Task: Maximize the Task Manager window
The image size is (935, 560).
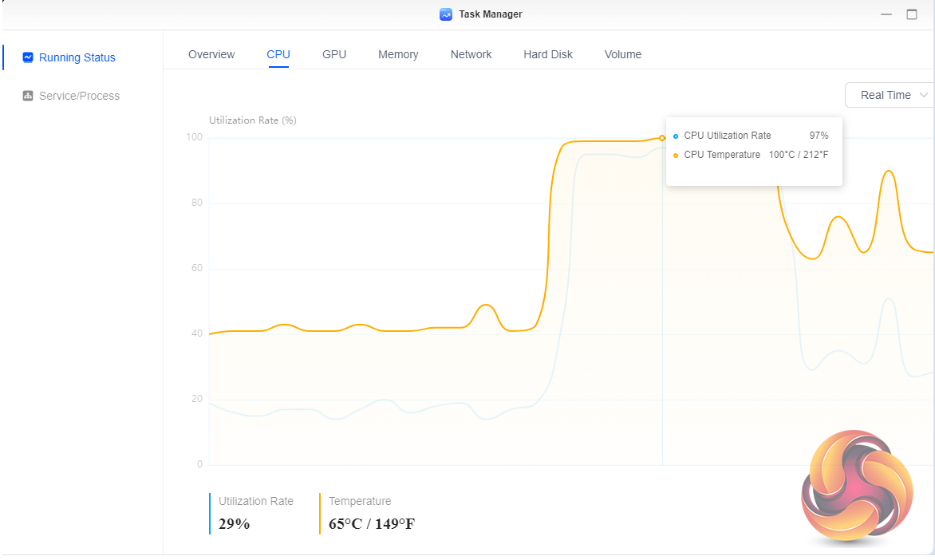Action: (x=912, y=14)
